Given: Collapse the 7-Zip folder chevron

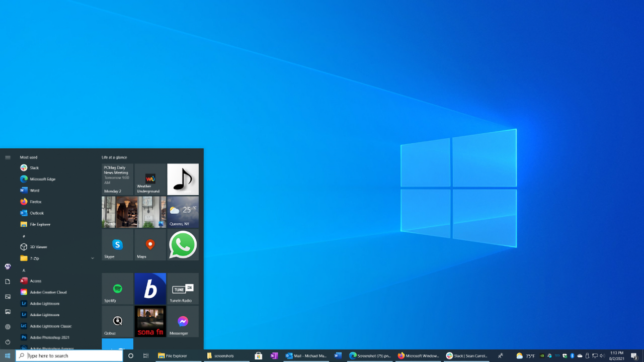Looking at the screenshot, I should 92,258.
